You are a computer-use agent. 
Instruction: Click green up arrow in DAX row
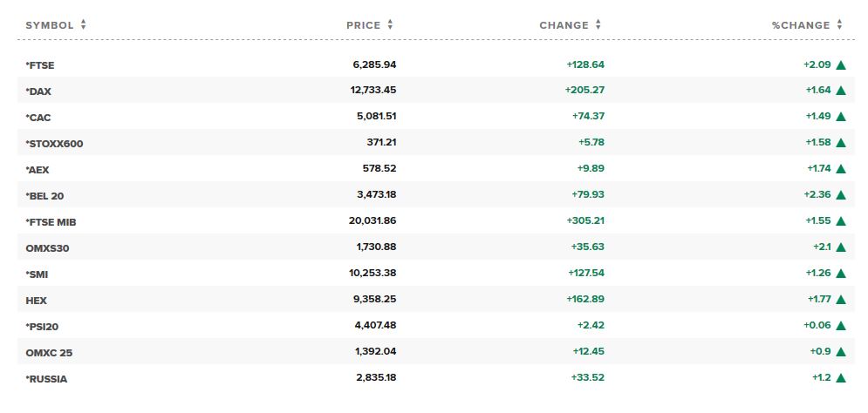[x=841, y=91]
